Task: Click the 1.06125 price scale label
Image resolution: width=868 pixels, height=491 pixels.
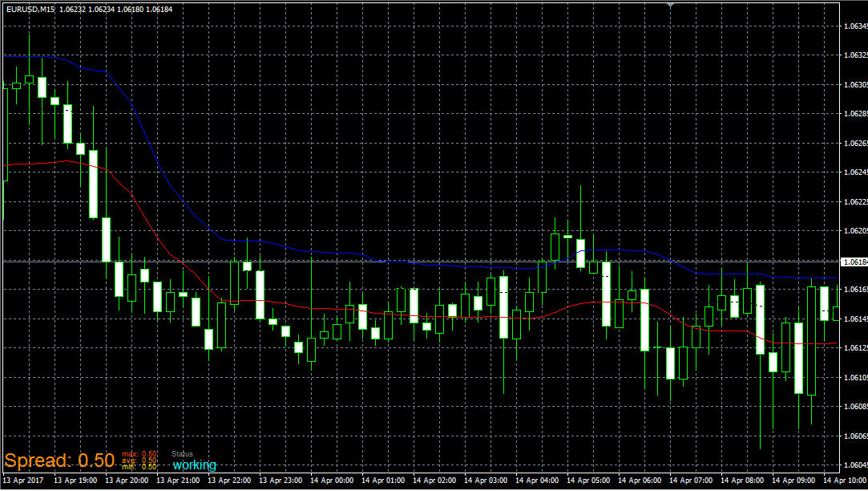Action: (855, 348)
